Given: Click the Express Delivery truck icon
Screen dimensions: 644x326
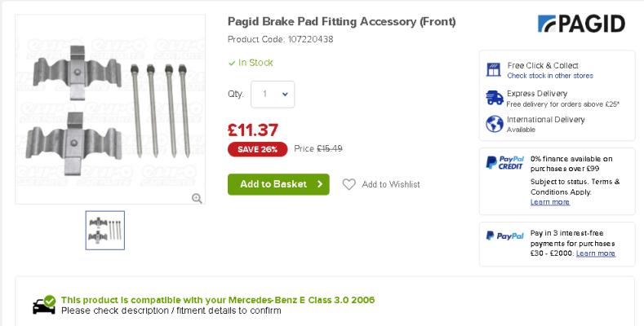Looking at the screenshot, I should 494,98.
